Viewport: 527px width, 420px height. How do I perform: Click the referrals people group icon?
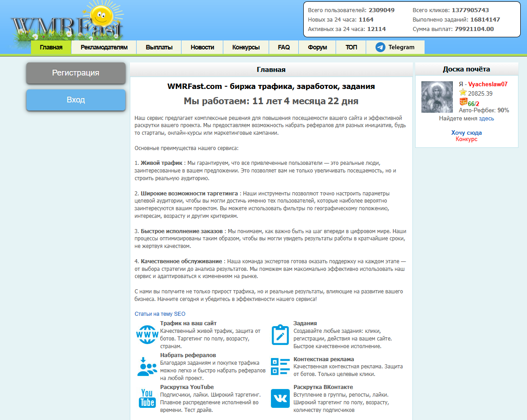(147, 367)
